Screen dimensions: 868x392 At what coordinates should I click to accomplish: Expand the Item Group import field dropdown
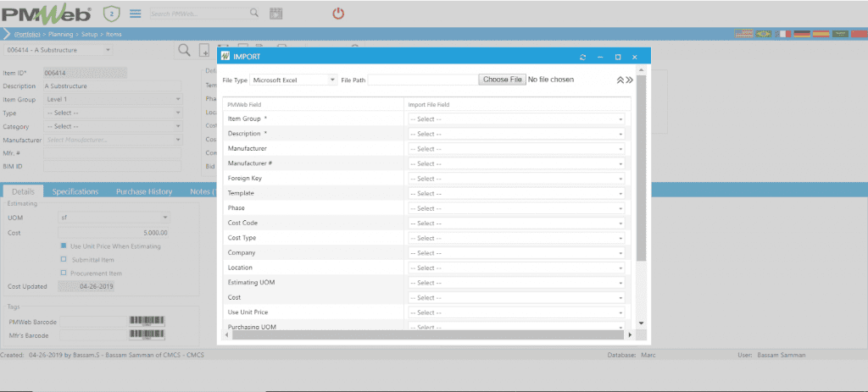[x=517, y=119]
